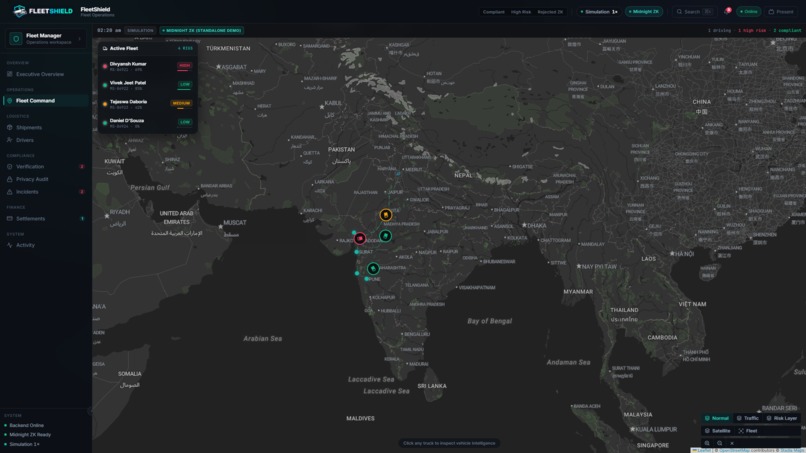The width and height of the screenshot is (806, 453).
Task: Filter by Compliant
Action: [493, 12]
